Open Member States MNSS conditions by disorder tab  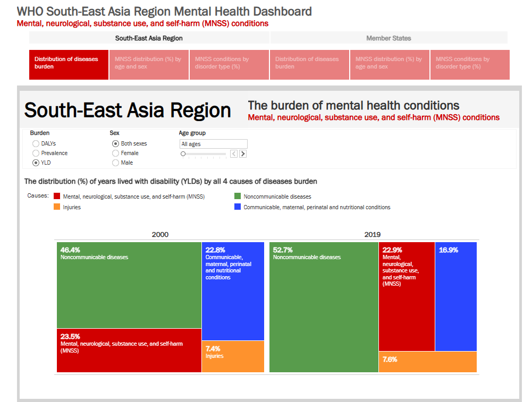click(x=470, y=65)
